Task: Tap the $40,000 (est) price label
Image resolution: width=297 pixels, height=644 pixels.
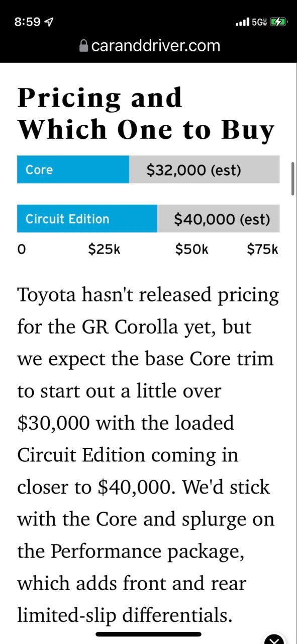Action: click(222, 219)
